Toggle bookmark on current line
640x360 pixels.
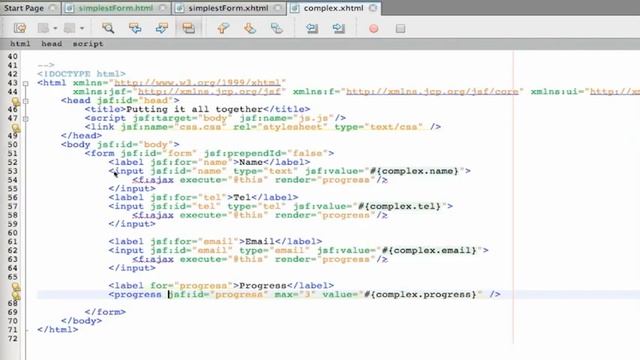pyautogui.click(x=277, y=28)
